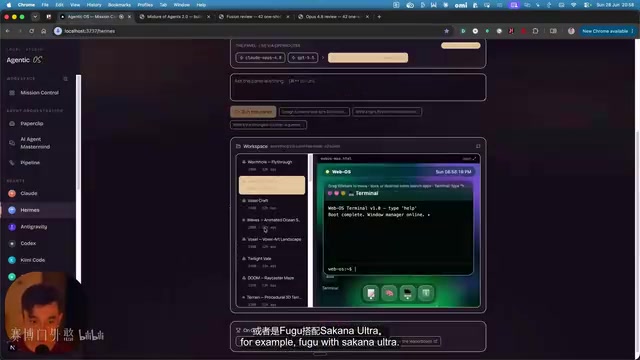Image resolution: width=640 pixels, height=360 pixels.
Task: Click the macOS Wi-Fi status icon
Action: [x=573, y=5]
